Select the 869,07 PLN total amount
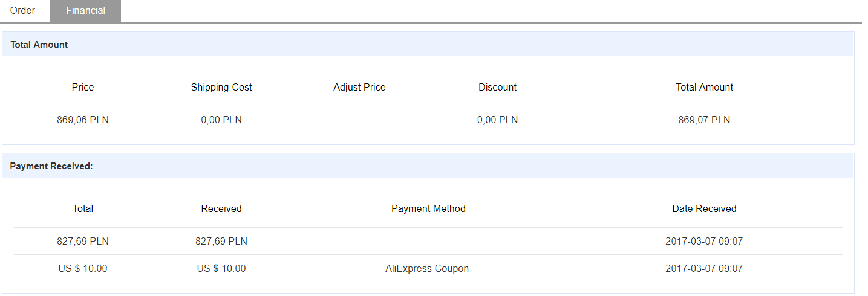Screen dimensions: 868x296 (704, 120)
